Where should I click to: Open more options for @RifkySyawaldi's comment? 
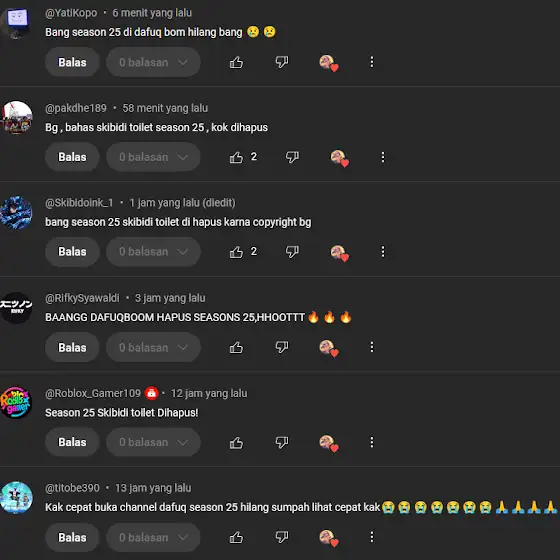[371, 347]
